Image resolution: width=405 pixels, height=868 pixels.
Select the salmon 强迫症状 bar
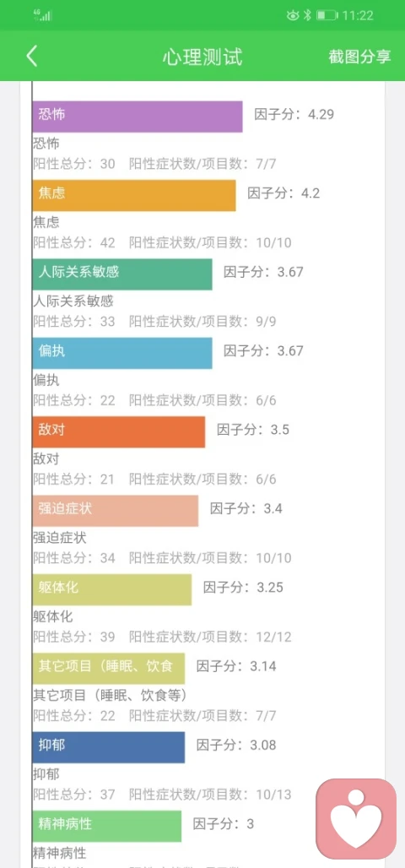[115, 511]
